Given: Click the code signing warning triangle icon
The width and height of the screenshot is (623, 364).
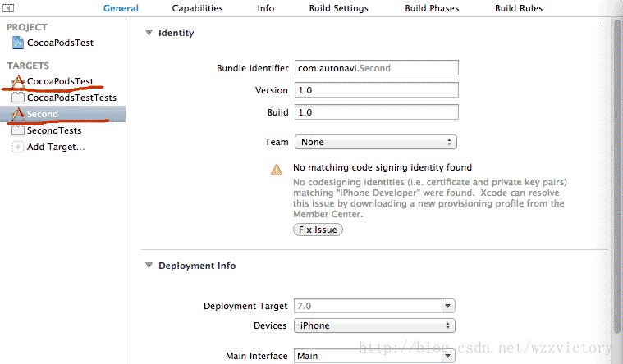Looking at the screenshot, I should tap(277, 170).
